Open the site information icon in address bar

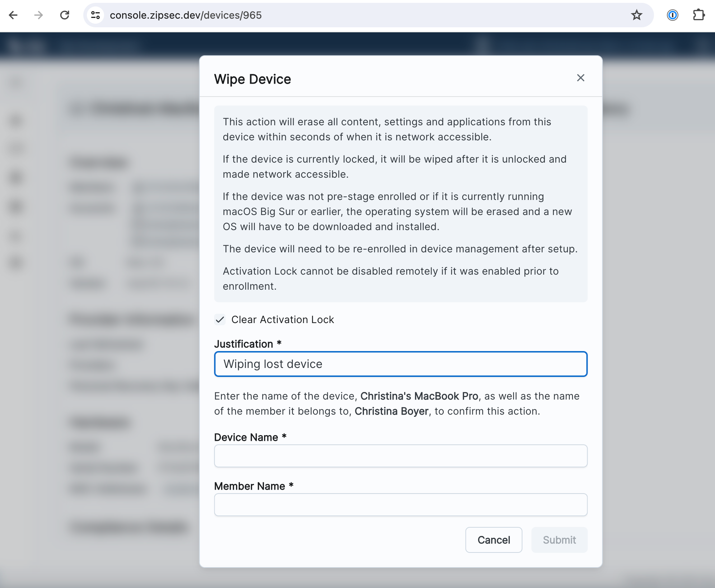(95, 15)
